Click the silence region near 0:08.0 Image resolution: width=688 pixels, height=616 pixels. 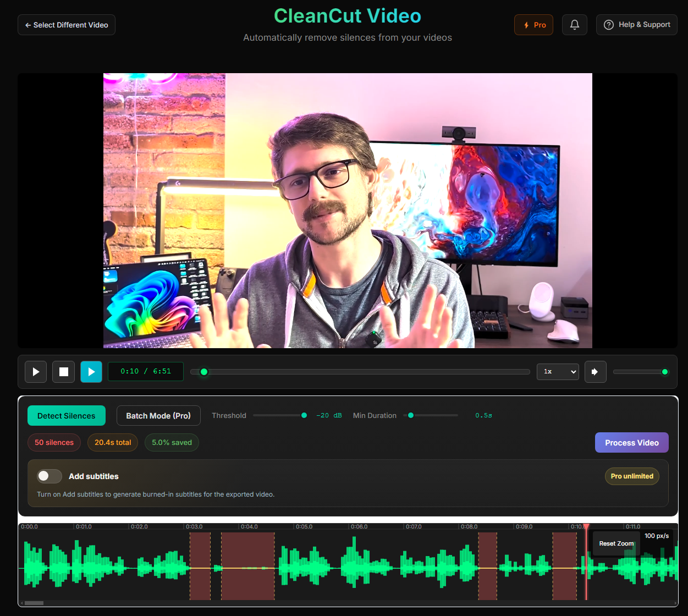coord(487,566)
